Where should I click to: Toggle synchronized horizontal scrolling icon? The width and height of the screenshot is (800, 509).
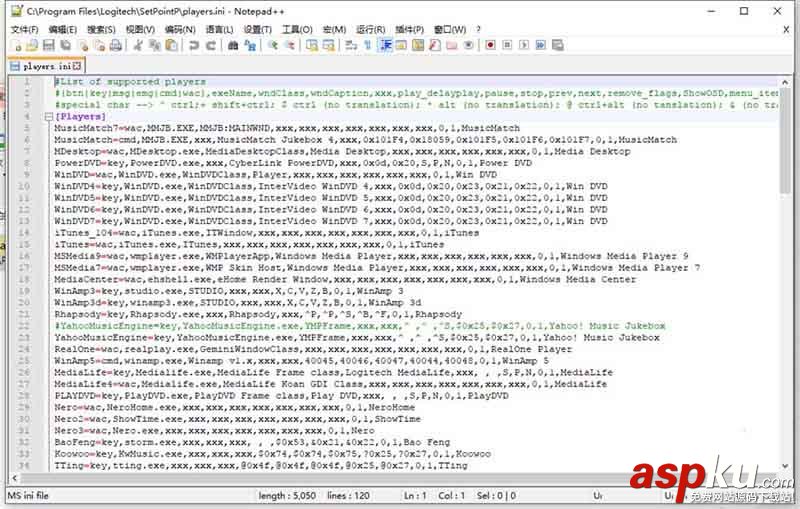coord(329,45)
